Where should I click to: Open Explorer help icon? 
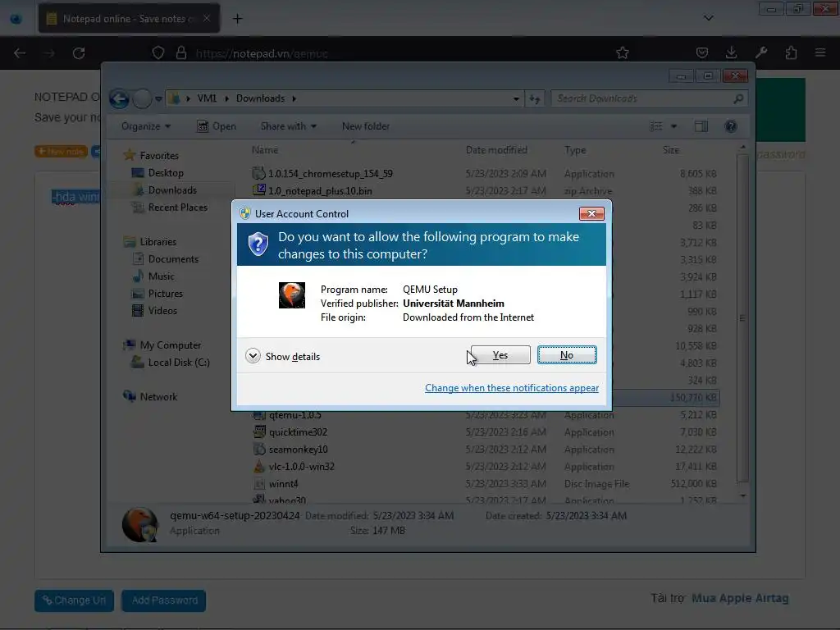pyautogui.click(x=731, y=126)
